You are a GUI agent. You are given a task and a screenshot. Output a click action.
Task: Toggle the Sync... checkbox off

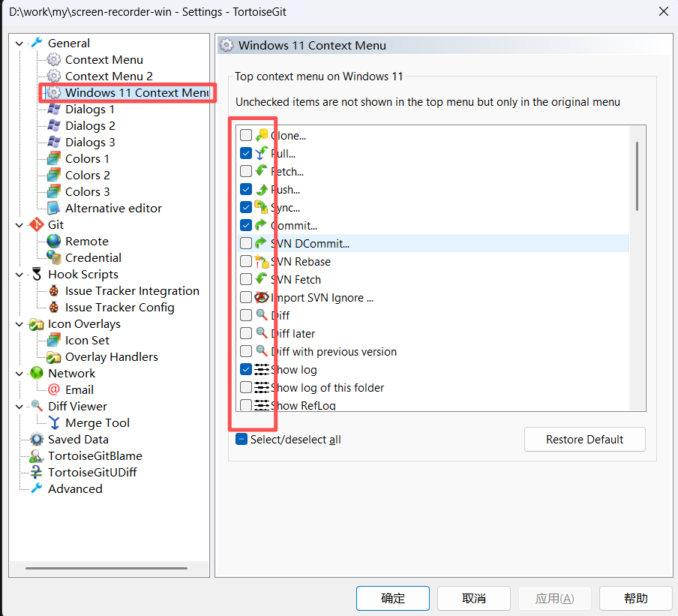coord(246,207)
